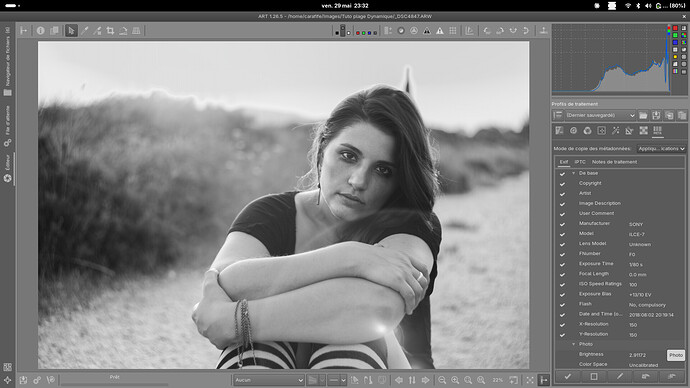Select the straighten tool
This screenshot has height=388, width=690.
point(123,30)
